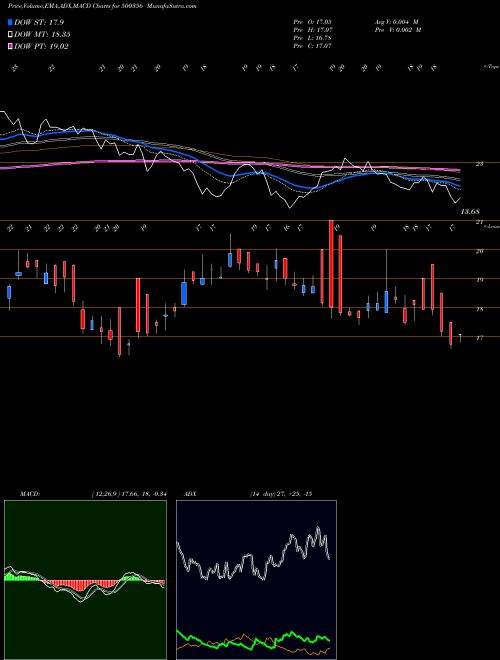This screenshot has width=500, height=660.
Task: Click the chart title 'Price,Volume,EMA,ADX,MACD Charts'
Action: point(59,6)
